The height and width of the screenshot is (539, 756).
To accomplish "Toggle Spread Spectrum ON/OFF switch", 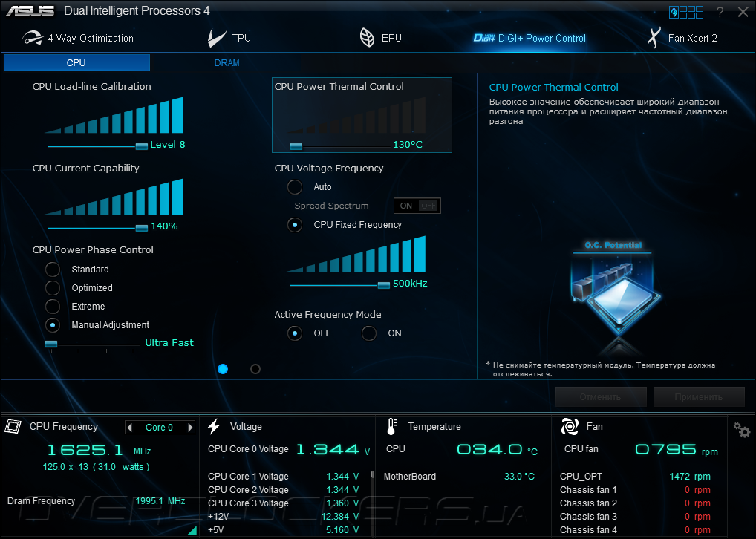I will 417,206.
